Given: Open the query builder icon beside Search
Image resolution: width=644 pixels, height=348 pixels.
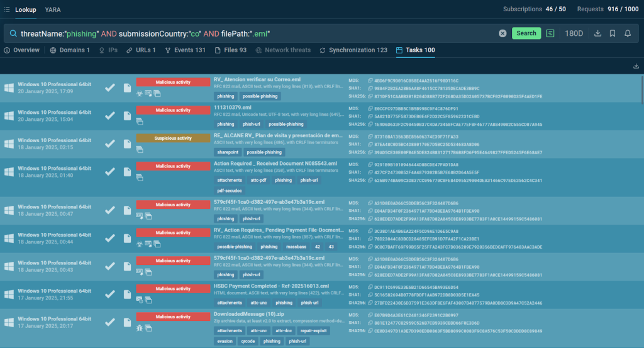Looking at the screenshot, I should (550, 33).
